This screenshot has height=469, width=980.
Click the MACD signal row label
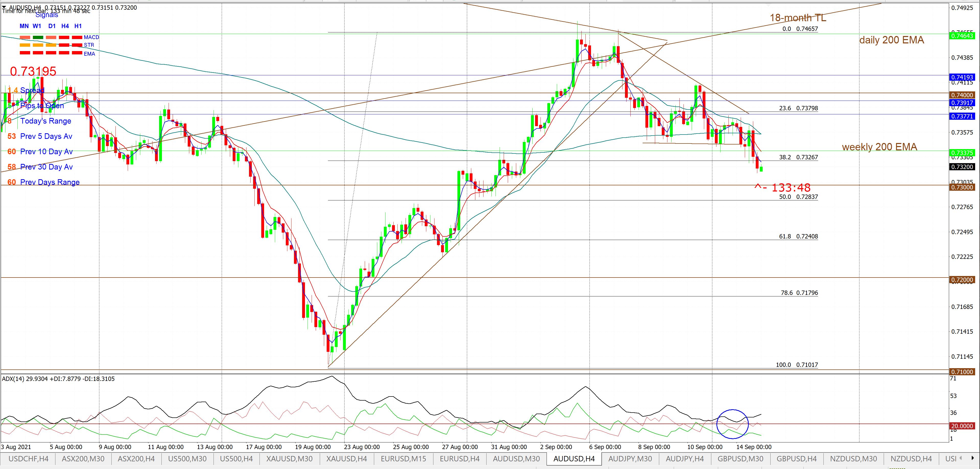click(x=91, y=37)
